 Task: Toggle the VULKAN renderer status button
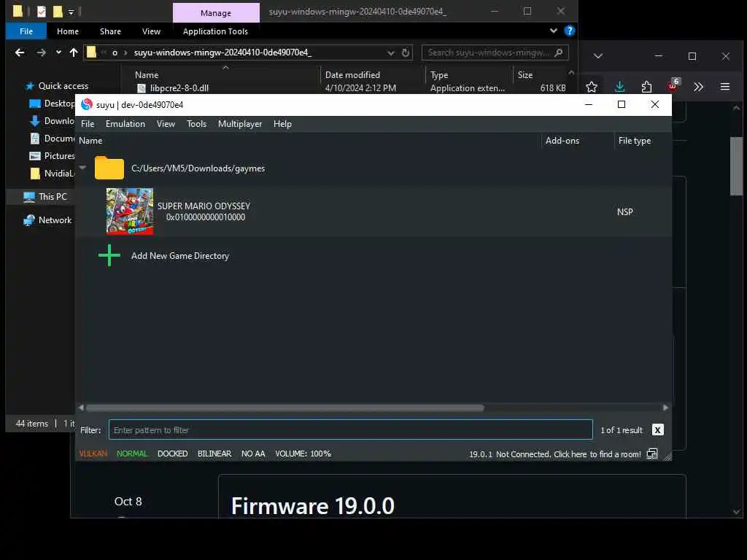point(93,454)
